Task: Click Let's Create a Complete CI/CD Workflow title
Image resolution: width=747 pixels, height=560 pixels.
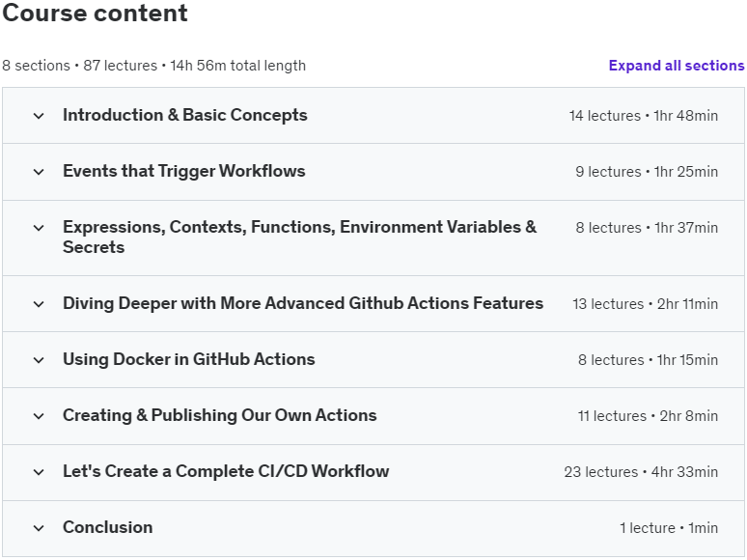Action: [x=226, y=471]
